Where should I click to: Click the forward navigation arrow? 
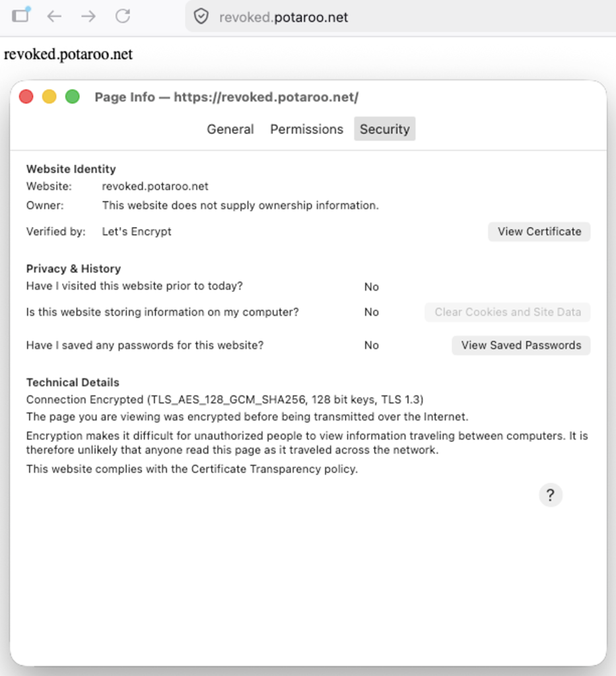[88, 17]
